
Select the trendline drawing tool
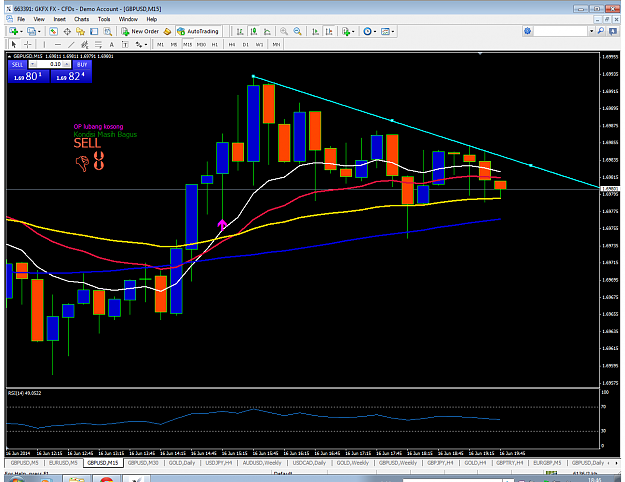pyautogui.click(x=71, y=44)
